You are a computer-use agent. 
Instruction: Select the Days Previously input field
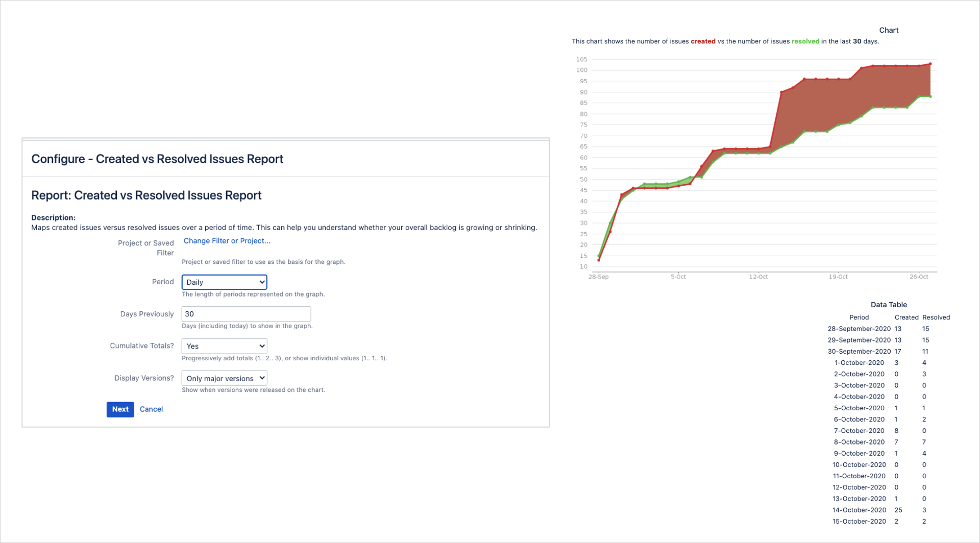pos(246,313)
